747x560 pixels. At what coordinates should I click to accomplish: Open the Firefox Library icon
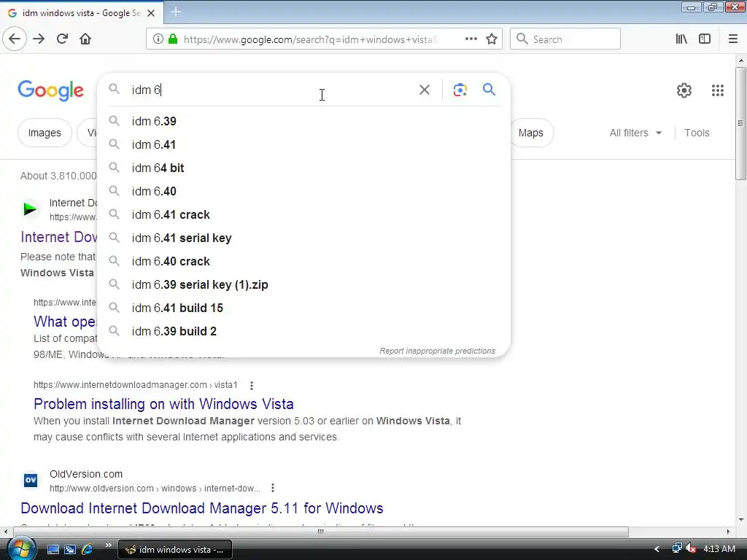point(681,39)
